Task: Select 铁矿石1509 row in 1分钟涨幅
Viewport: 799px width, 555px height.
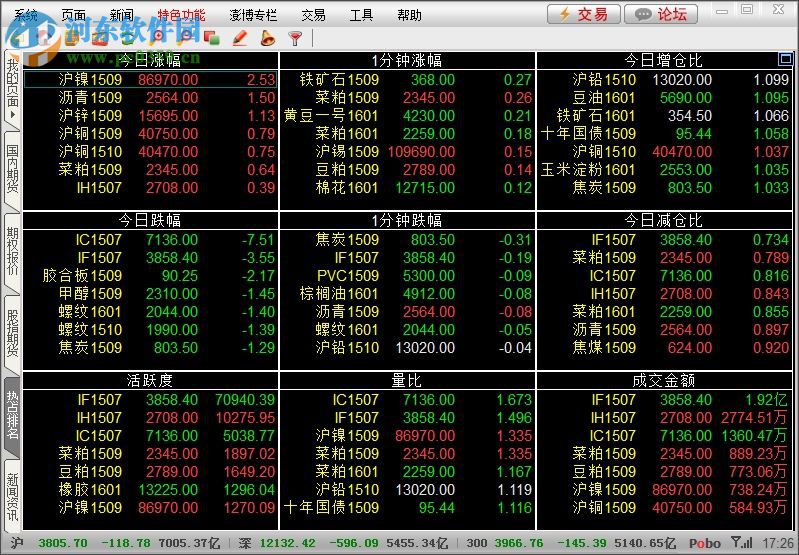Action: 407,80
